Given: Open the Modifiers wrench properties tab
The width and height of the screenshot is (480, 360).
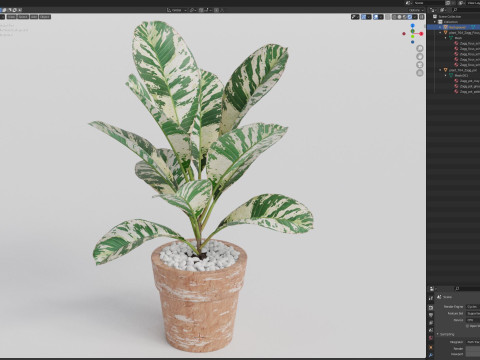Looking at the screenshot, I should click(431, 355).
